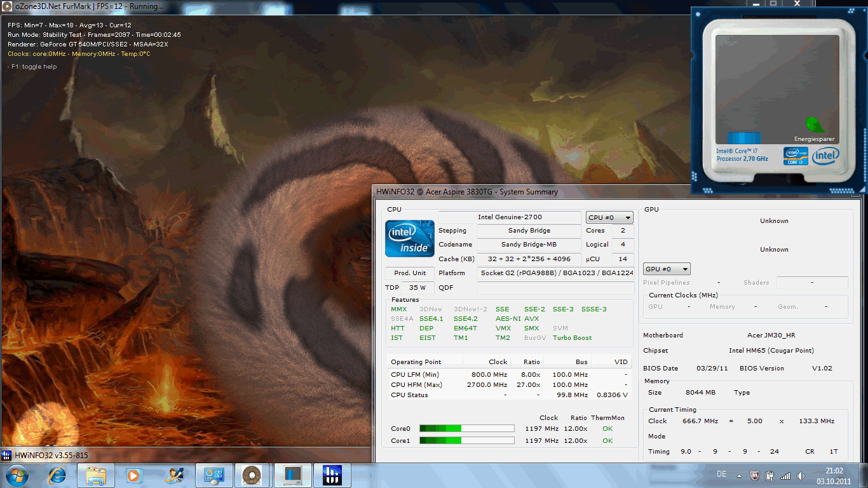Image resolution: width=868 pixels, height=488 pixels.
Task: Click the VID column header
Action: (611, 362)
